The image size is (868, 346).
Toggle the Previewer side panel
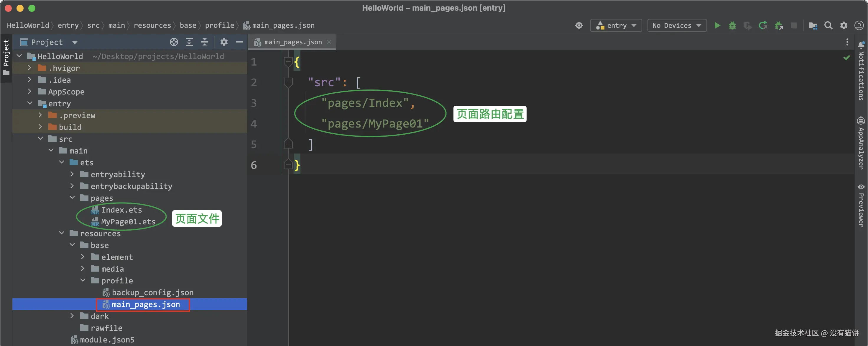(861, 206)
